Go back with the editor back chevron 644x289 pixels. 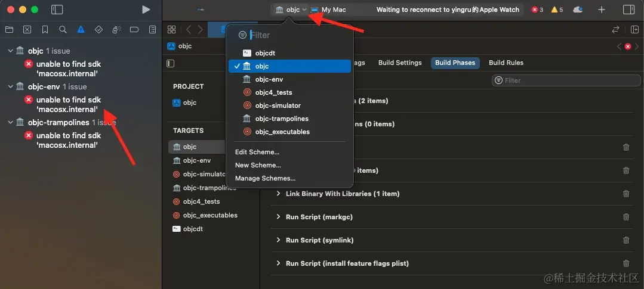pos(189,30)
